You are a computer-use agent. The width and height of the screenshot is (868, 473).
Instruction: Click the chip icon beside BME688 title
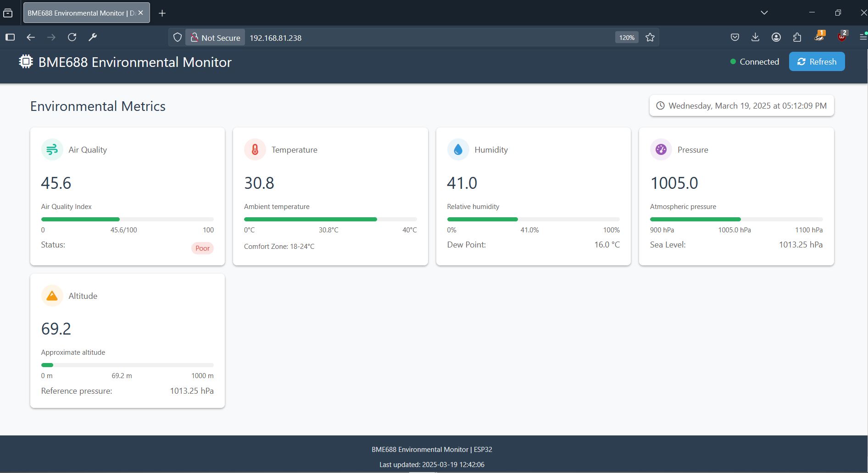tap(26, 62)
